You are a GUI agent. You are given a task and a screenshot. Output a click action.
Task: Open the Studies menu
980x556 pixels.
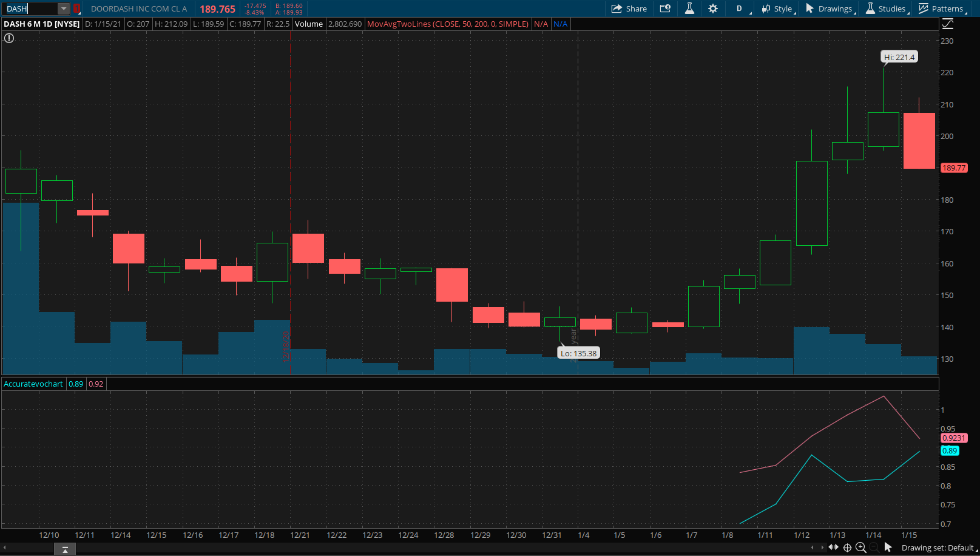coord(886,8)
